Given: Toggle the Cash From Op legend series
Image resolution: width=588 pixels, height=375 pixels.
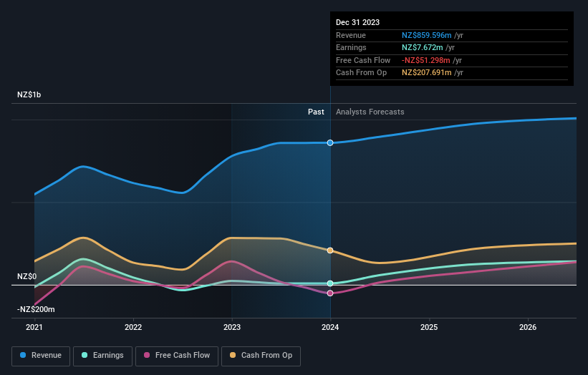Looking at the screenshot, I should coord(261,356).
